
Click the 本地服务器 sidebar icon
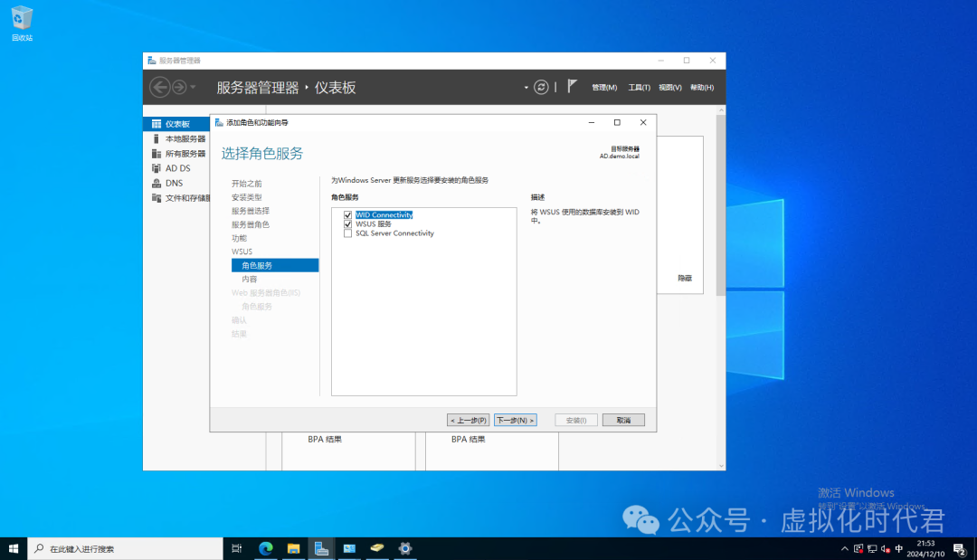[157, 139]
